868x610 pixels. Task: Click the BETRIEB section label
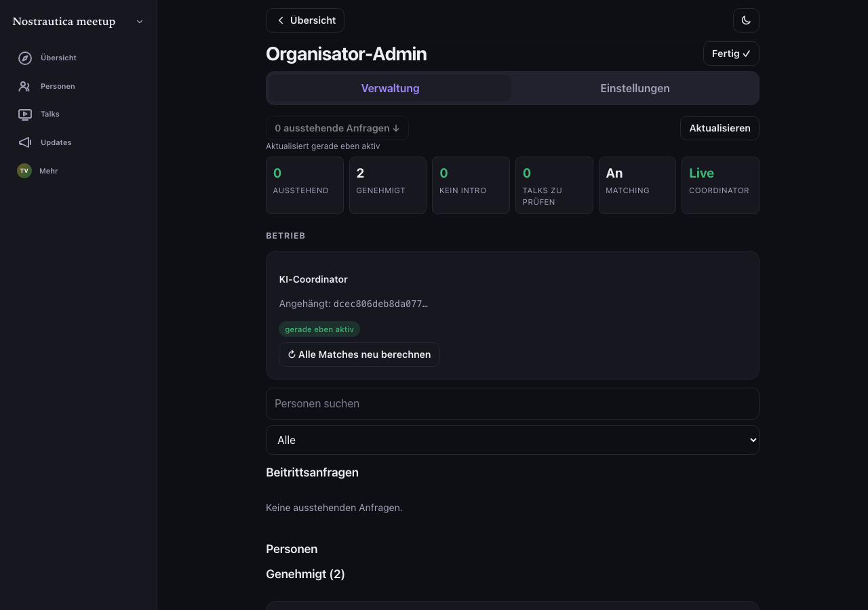[x=285, y=236]
